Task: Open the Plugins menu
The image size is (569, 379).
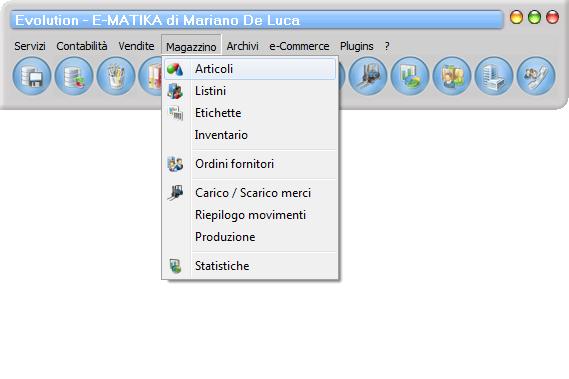Action: coord(356,46)
